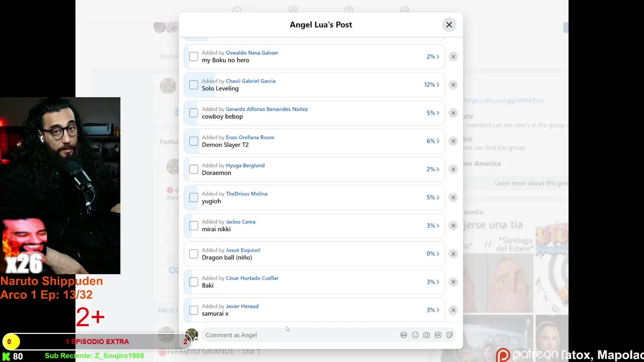Show voters for mirai nikki 3%

433,226
